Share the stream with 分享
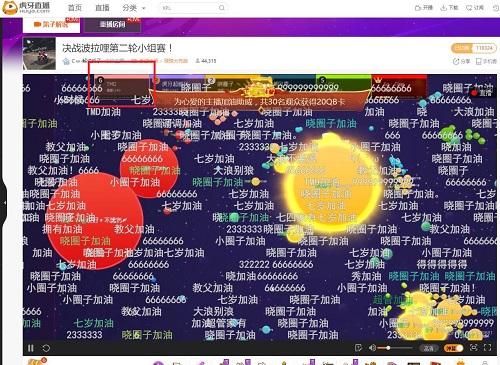Image resolution: width=500 pixels, height=365 pixels. (462, 61)
